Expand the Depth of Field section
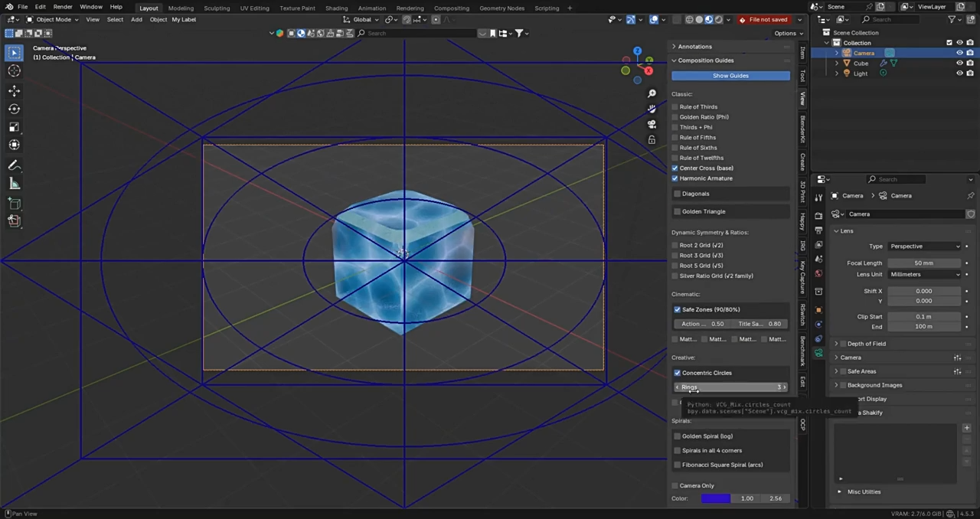The width and height of the screenshot is (980, 519). click(836, 343)
